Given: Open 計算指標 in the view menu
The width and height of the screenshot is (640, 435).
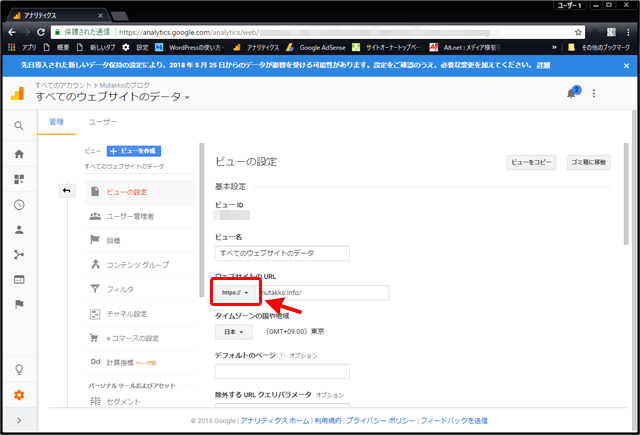Looking at the screenshot, I should click(141, 362).
